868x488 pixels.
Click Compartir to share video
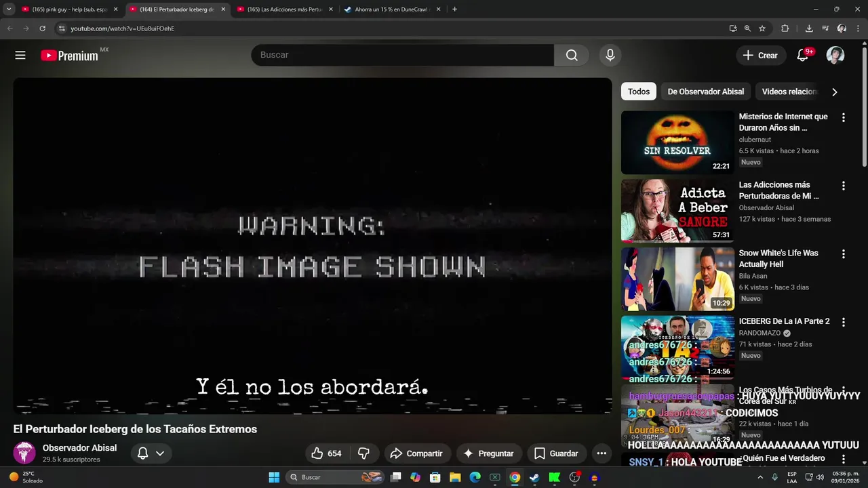tap(416, 453)
